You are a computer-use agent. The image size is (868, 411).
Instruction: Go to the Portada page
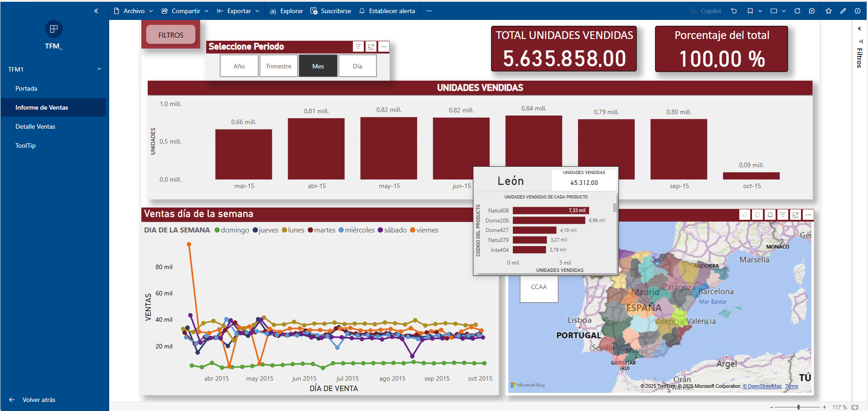point(26,88)
